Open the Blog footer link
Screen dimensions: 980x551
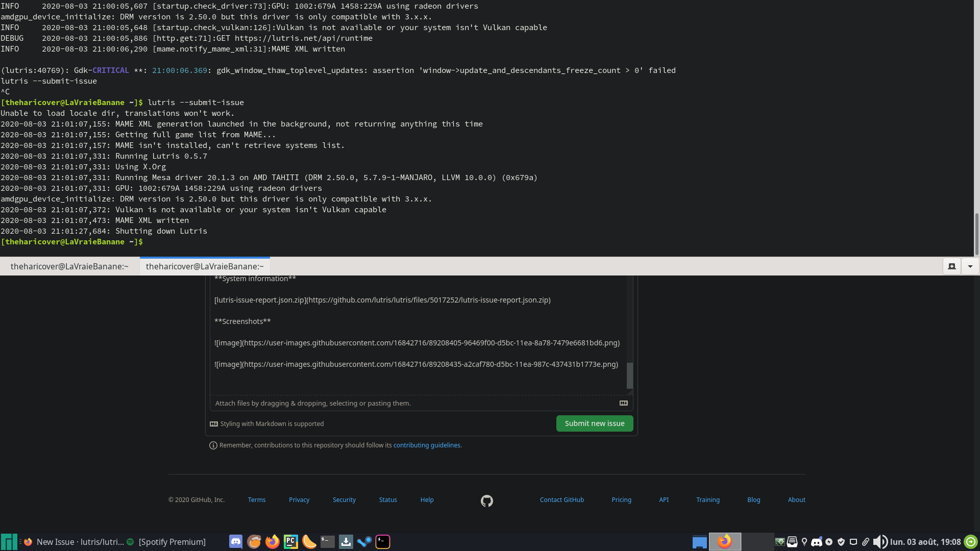point(754,500)
